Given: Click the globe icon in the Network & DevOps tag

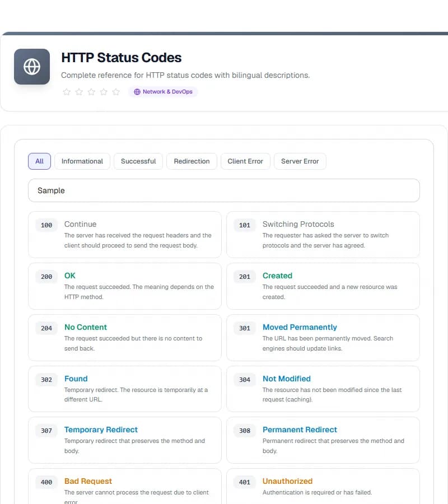Looking at the screenshot, I should click(137, 92).
